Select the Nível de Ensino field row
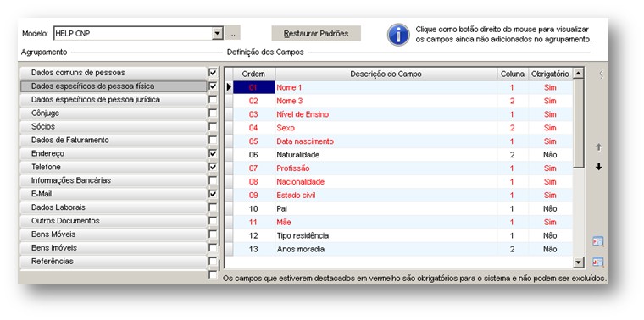644x320 pixels. coord(398,114)
